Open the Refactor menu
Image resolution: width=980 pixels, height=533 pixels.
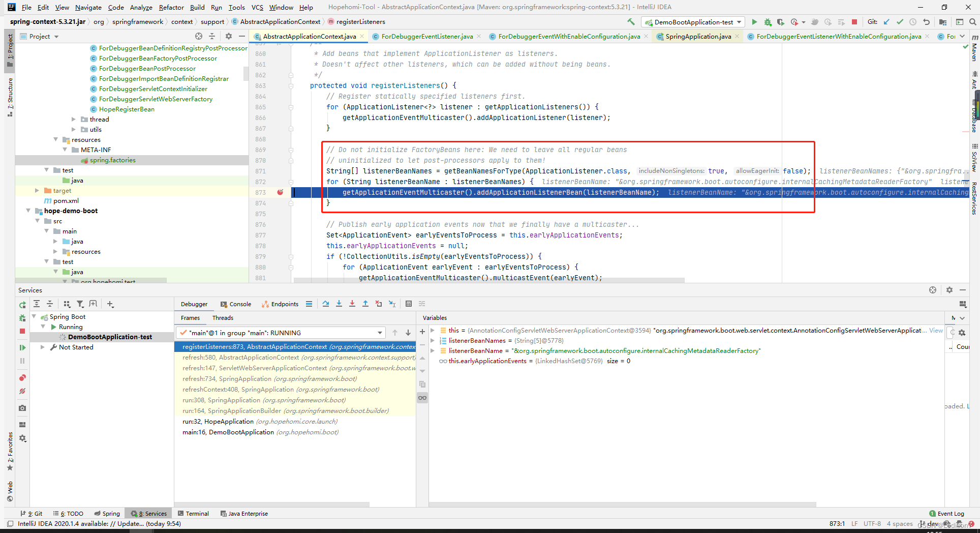pyautogui.click(x=171, y=7)
